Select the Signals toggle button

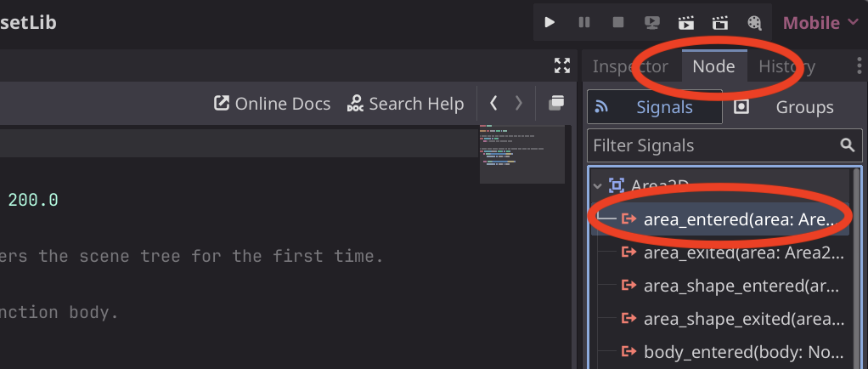(x=654, y=107)
